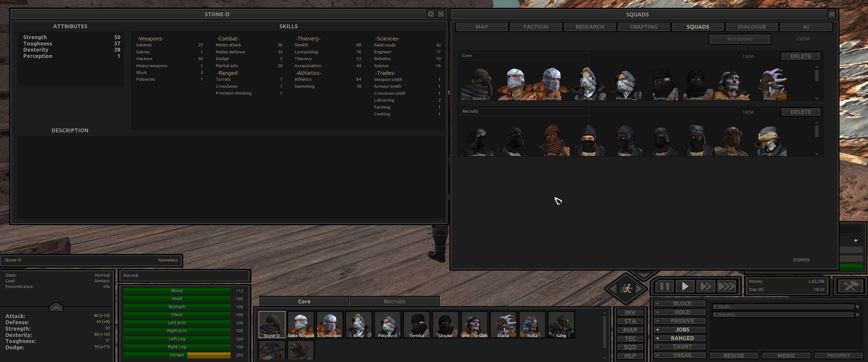Set triple-arrow fastest game speed

[726, 287]
